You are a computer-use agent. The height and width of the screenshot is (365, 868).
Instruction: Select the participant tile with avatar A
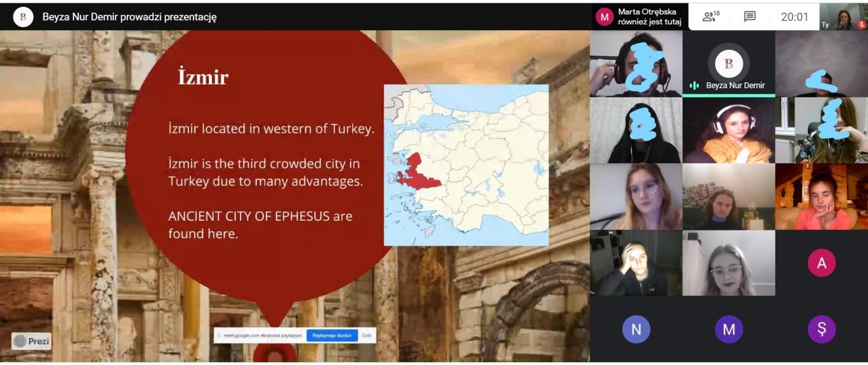pyautogui.click(x=821, y=263)
